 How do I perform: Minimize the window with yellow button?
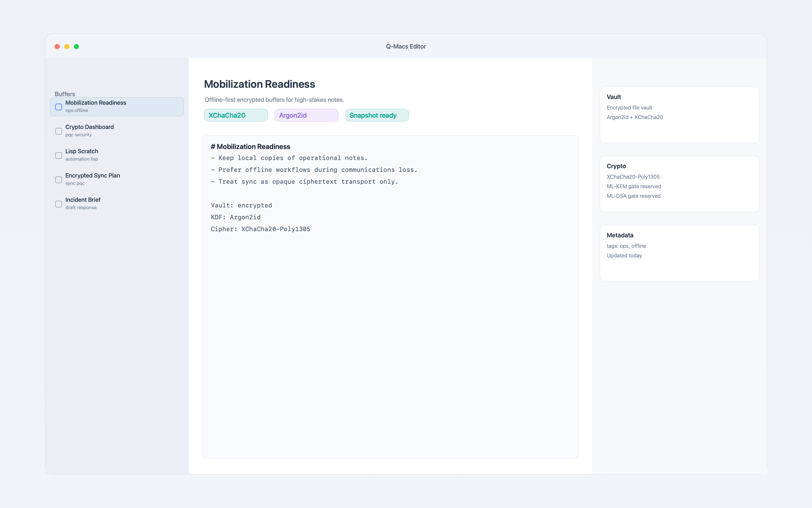(x=67, y=46)
